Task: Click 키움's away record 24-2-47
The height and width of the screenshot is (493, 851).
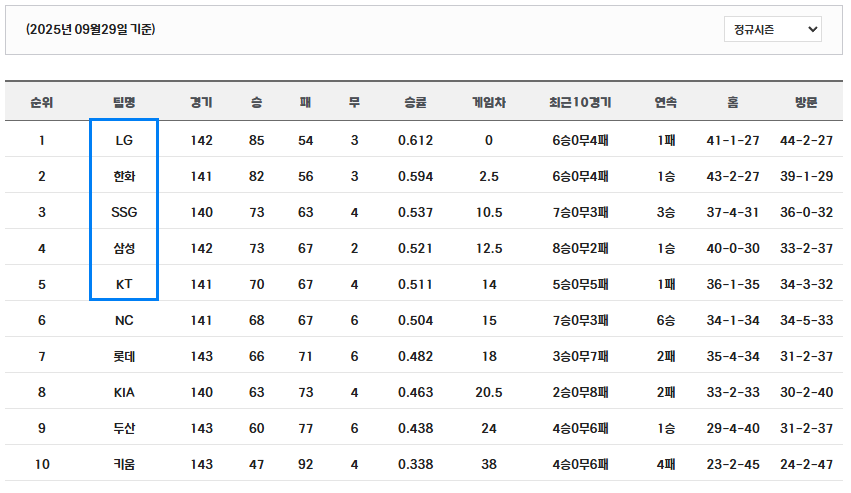Action: [806, 465]
